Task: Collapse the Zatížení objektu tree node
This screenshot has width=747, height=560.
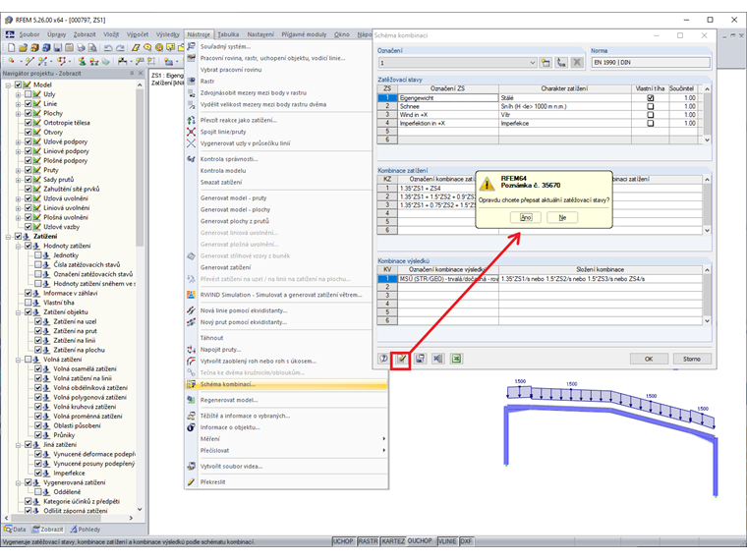Action: (18, 311)
